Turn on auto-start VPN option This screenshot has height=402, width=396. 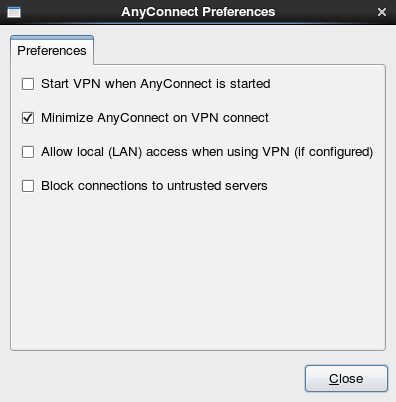point(28,84)
